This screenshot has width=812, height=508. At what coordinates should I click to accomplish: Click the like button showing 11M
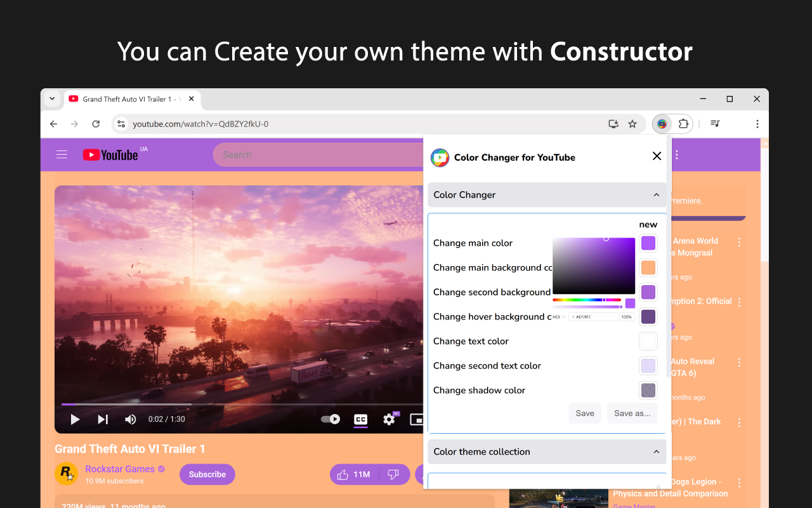pos(353,474)
